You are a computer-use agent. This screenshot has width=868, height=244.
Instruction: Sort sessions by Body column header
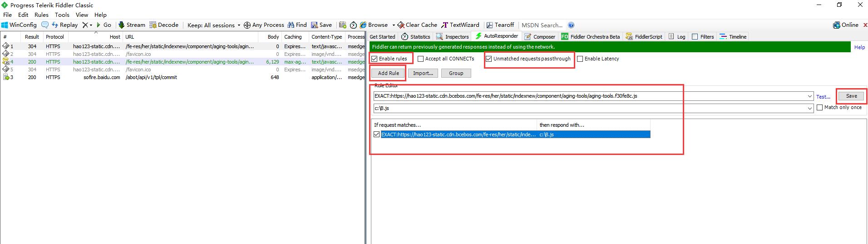270,37
